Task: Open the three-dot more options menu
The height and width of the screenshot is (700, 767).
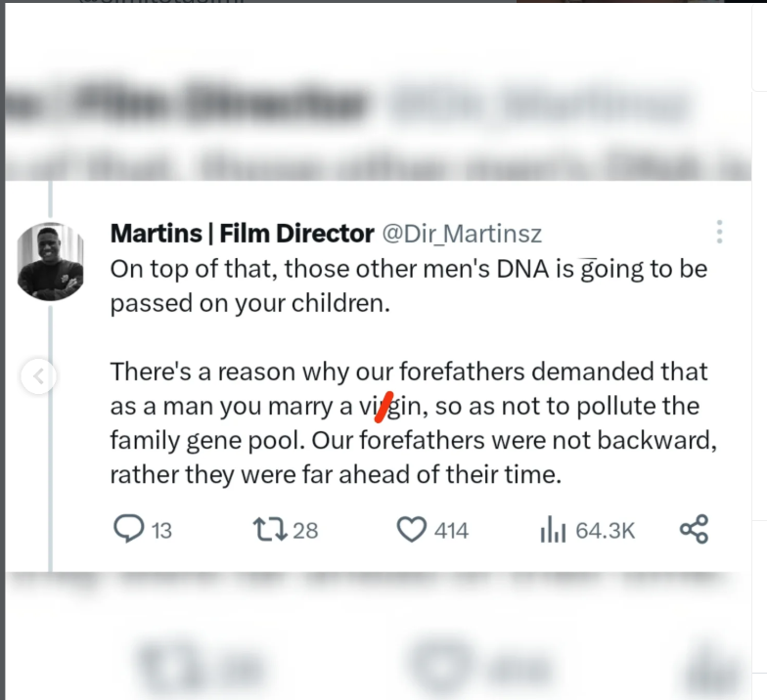Action: point(719,232)
